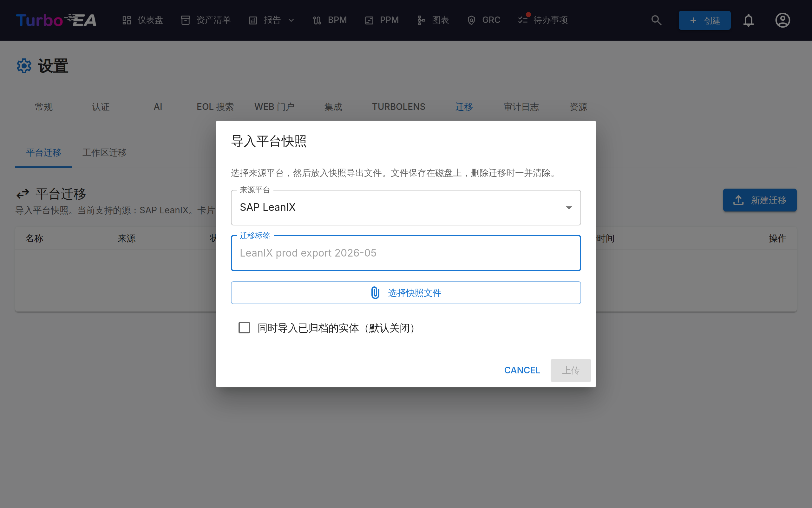Click the PPM board icon
The width and height of the screenshot is (812, 508).
pyautogui.click(x=369, y=21)
